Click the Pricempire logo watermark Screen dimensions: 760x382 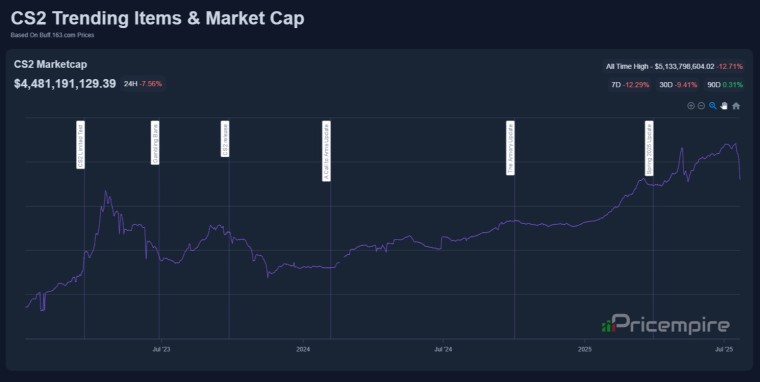665,324
